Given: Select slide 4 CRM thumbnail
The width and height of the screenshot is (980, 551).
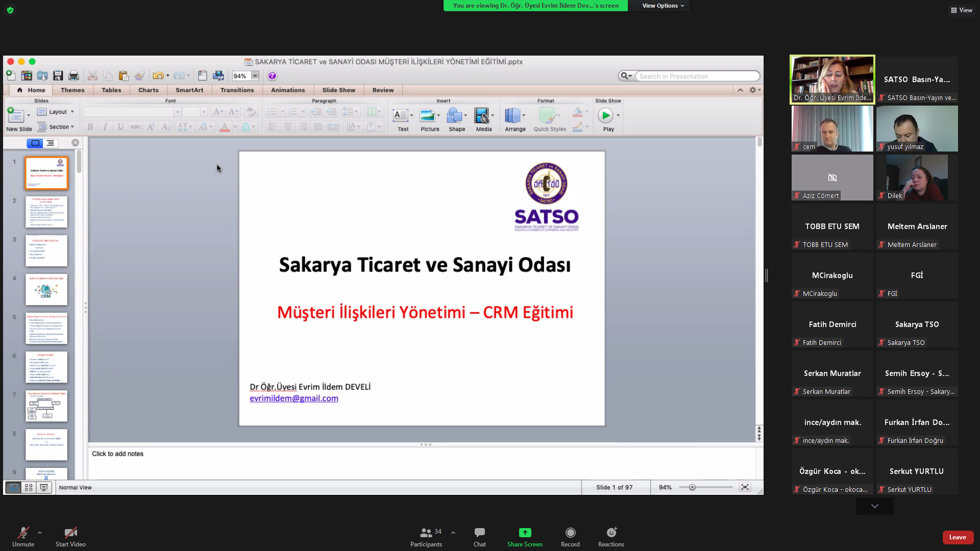Looking at the screenshot, I should (x=46, y=289).
